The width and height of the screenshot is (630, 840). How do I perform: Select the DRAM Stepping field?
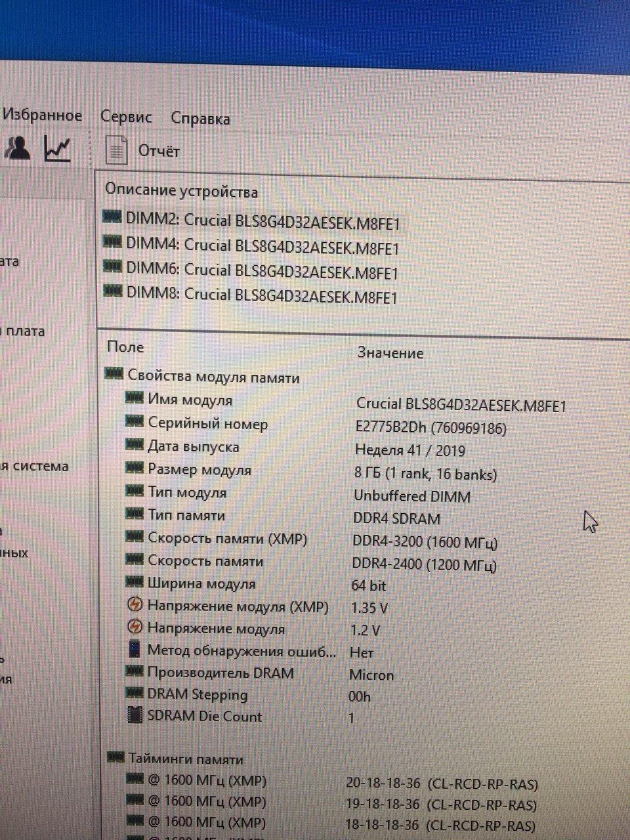point(198,694)
